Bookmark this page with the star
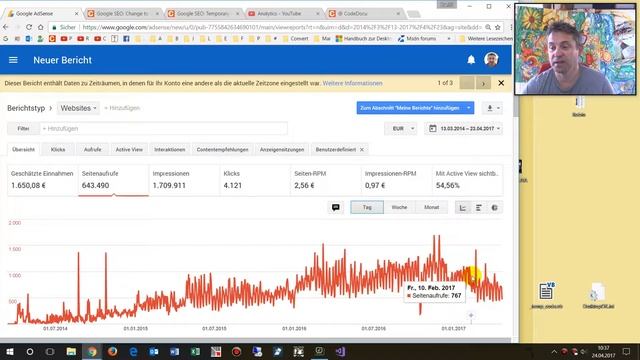Viewport: 640px width, 360px height. [x=498, y=27]
